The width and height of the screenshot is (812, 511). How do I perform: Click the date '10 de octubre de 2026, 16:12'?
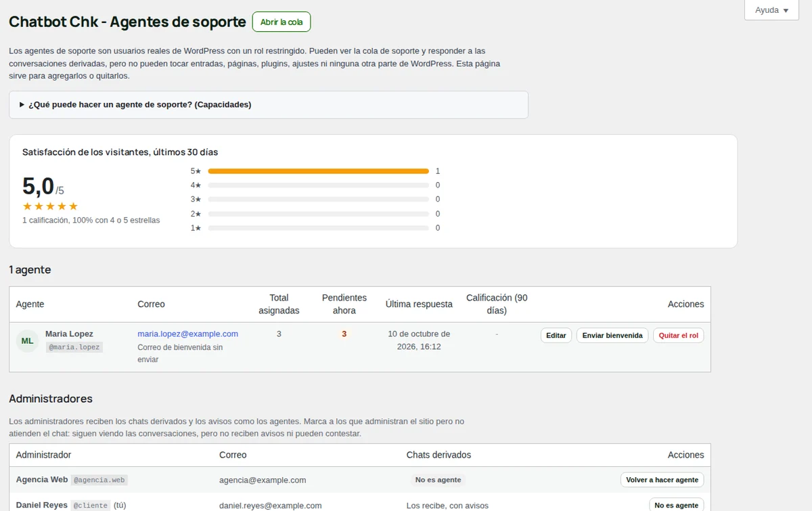[419, 340]
